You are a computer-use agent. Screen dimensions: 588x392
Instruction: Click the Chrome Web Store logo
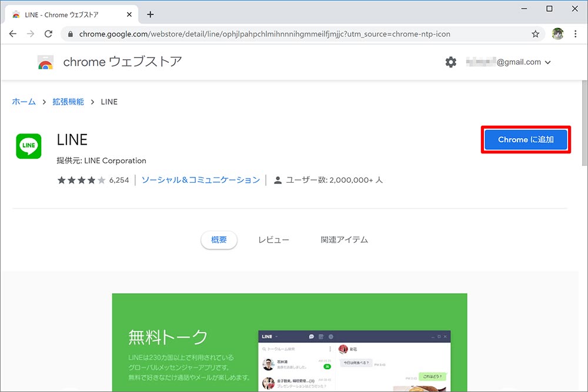45,62
